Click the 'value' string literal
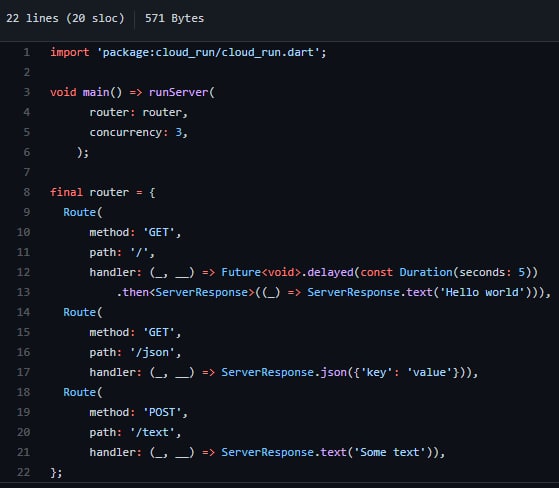559x488 pixels. click(x=429, y=372)
